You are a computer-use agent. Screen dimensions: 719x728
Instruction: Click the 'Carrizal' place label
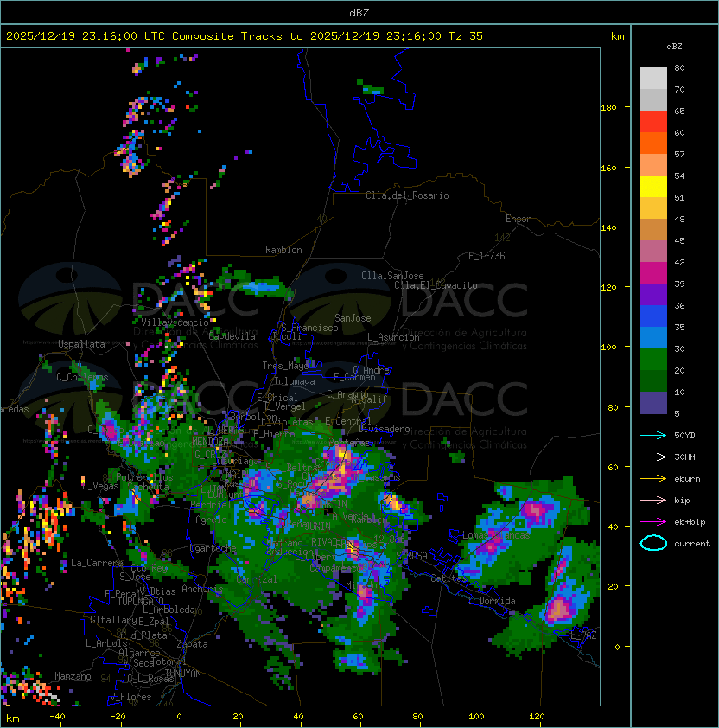coord(256,579)
